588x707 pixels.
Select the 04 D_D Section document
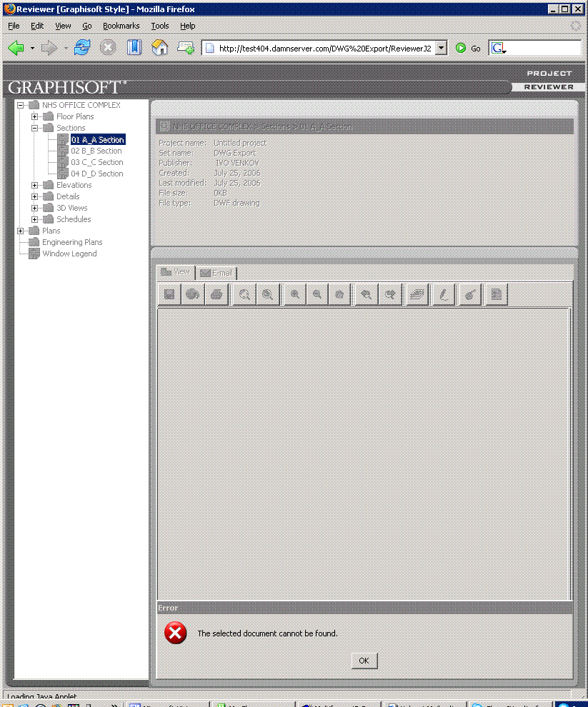tap(97, 174)
